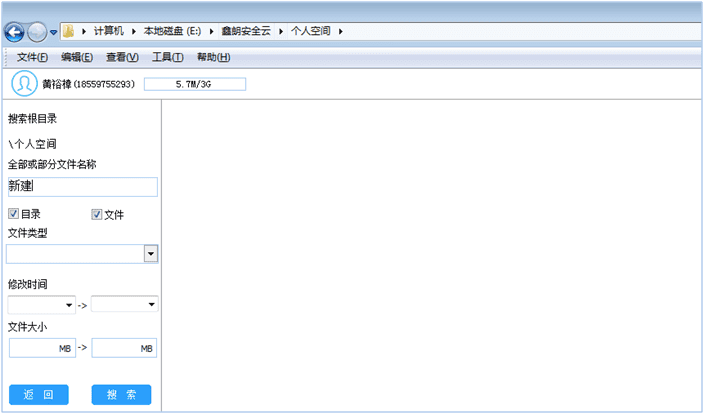Click the blue Back navigation arrow
This screenshot has height=414, width=704.
coord(14,32)
